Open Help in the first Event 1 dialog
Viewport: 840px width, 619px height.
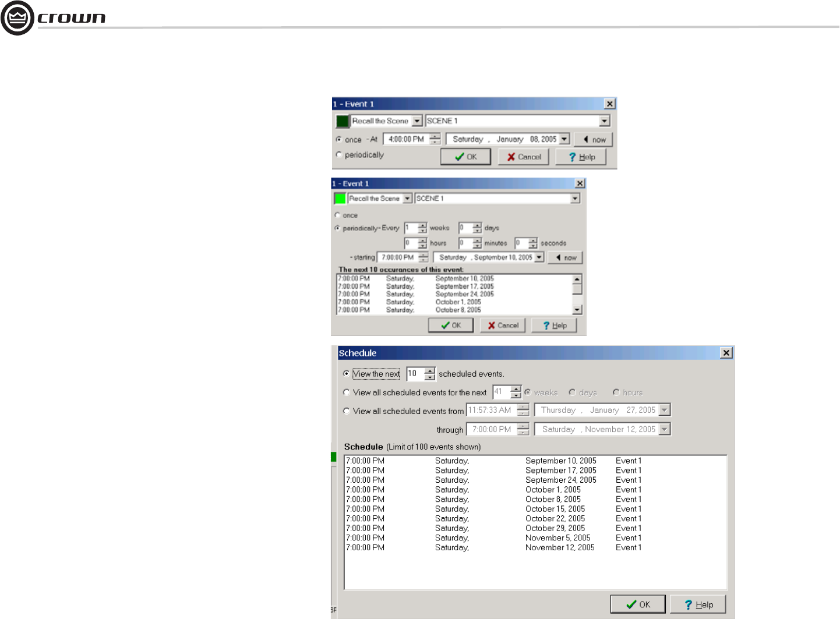[x=581, y=157]
